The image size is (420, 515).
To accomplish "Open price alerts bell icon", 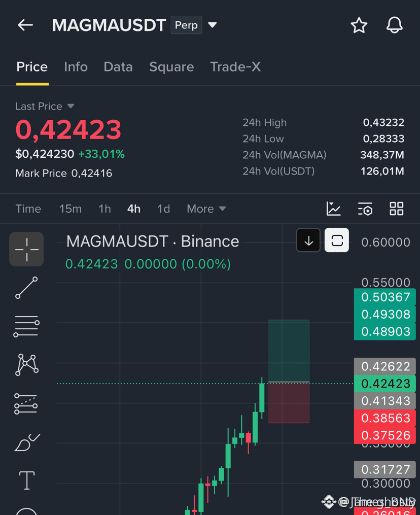I will pos(395,25).
